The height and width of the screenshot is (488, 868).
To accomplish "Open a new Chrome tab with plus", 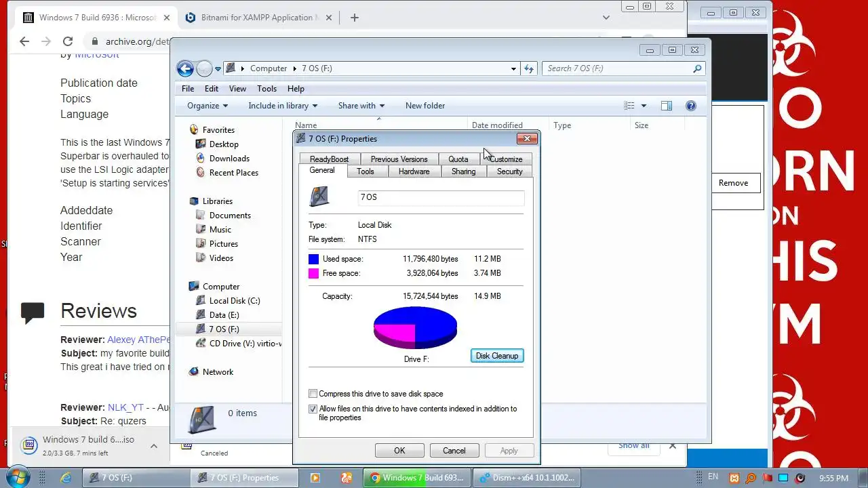I will 354,18.
